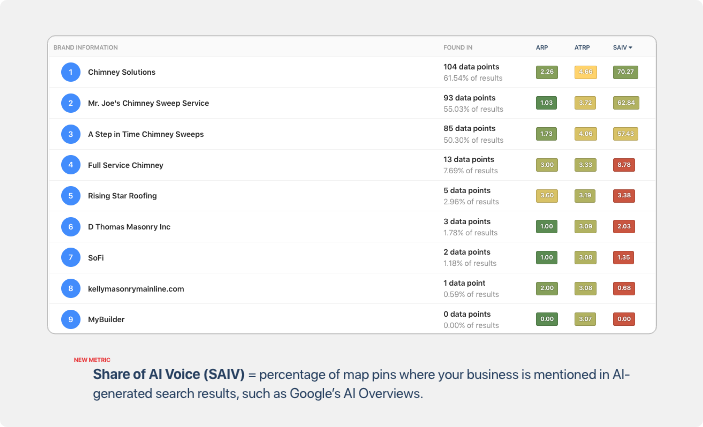Open A Step in Time Chimney Sweeps

coord(146,134)
